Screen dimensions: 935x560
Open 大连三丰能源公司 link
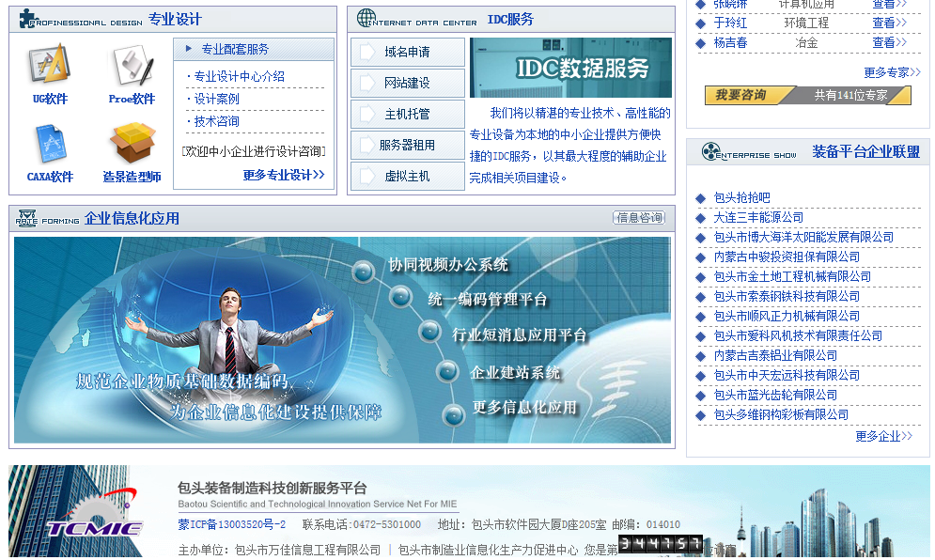[x=758, y=217]
